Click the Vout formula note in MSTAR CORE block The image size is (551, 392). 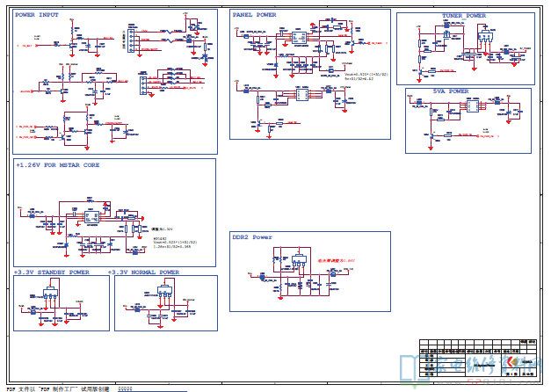pyautogui.click(x=175, y=243)
